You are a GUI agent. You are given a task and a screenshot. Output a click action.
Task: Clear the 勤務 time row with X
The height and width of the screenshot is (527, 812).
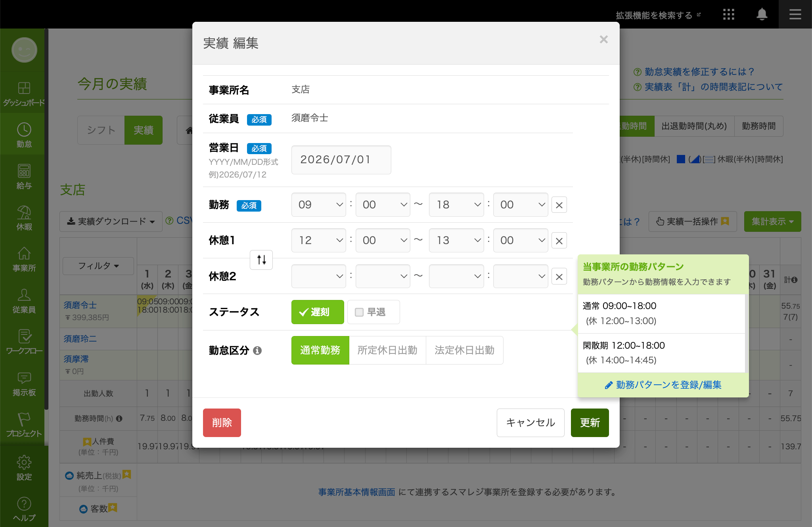pos(559,205)
